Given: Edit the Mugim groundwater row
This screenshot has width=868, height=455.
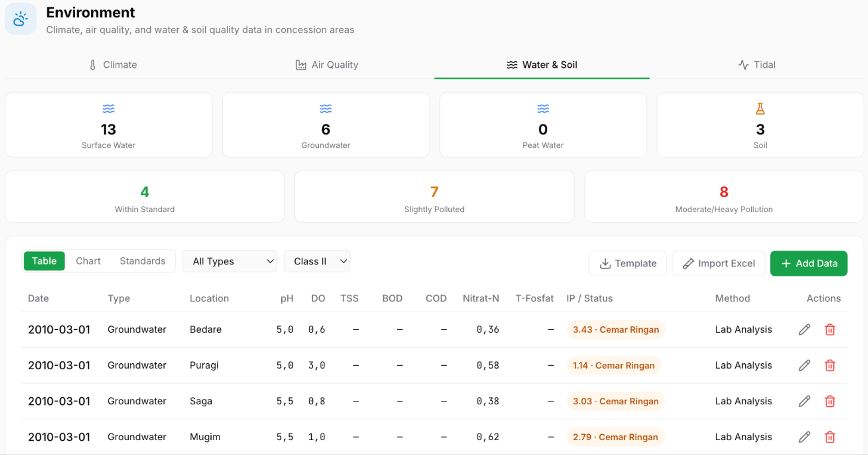Looking at the screenshot, I should (804, 437).
